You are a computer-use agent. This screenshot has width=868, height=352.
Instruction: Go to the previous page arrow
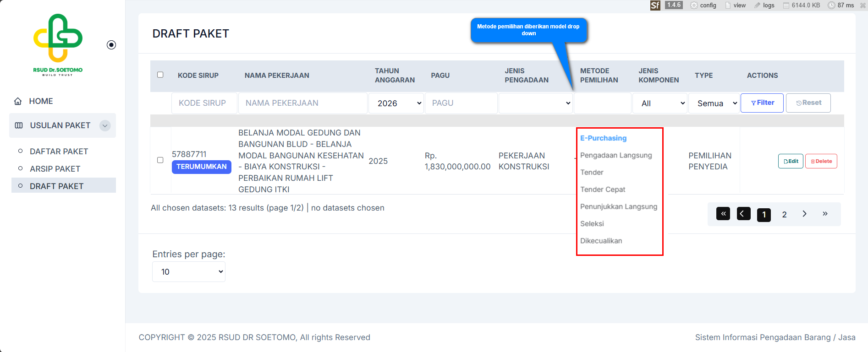[743, 214]
